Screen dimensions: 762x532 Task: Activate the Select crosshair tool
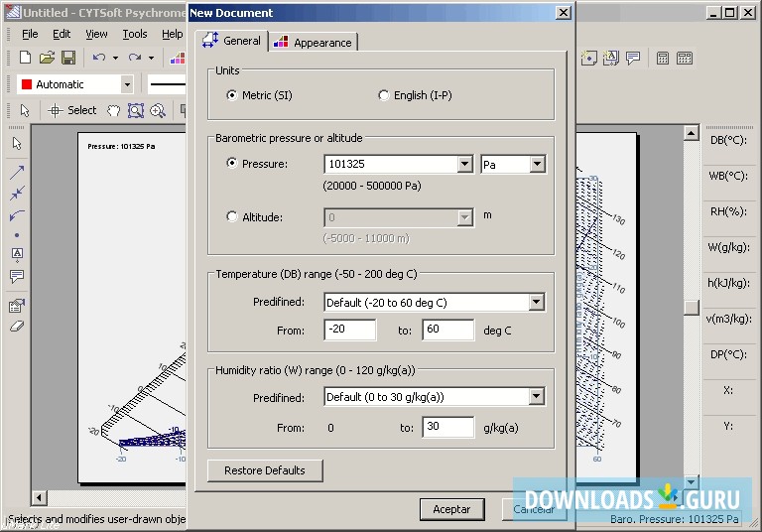(x=72, y=110)
